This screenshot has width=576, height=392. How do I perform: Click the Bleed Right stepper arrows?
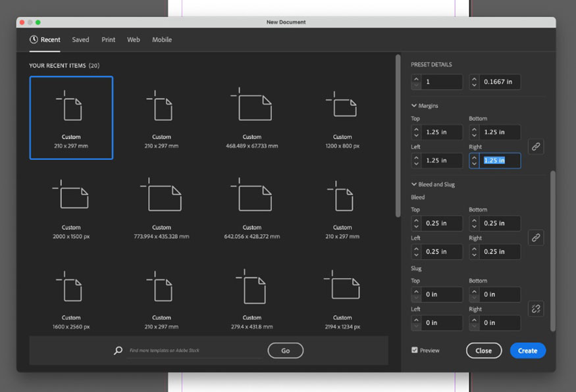tap(474, 251)
